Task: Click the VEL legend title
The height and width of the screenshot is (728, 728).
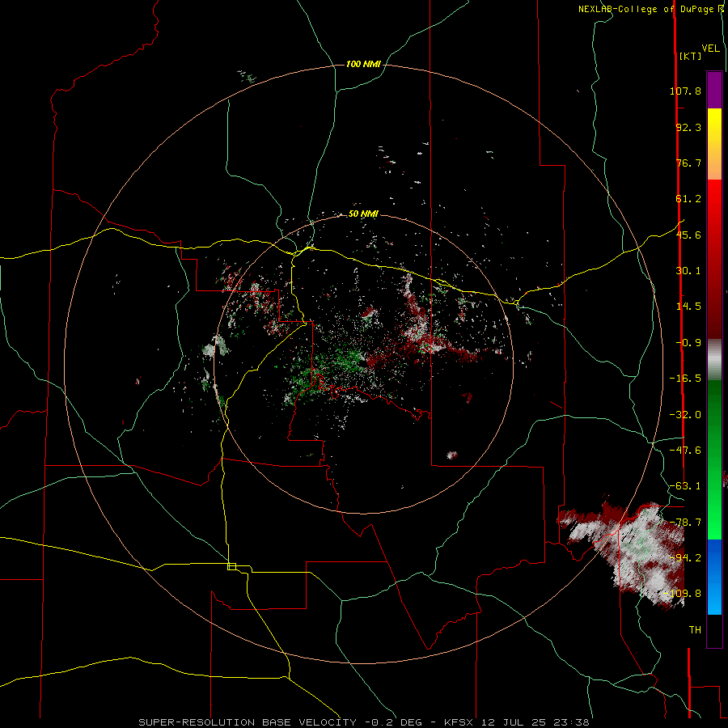Action: 710,48
